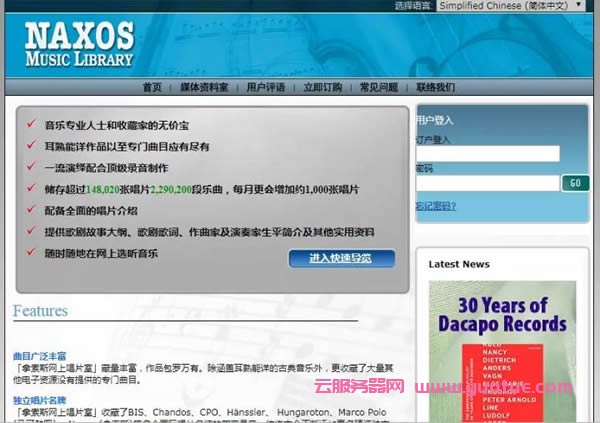
Task: Focus the 订户登入 username field
Action: click(x=487, y=154)
